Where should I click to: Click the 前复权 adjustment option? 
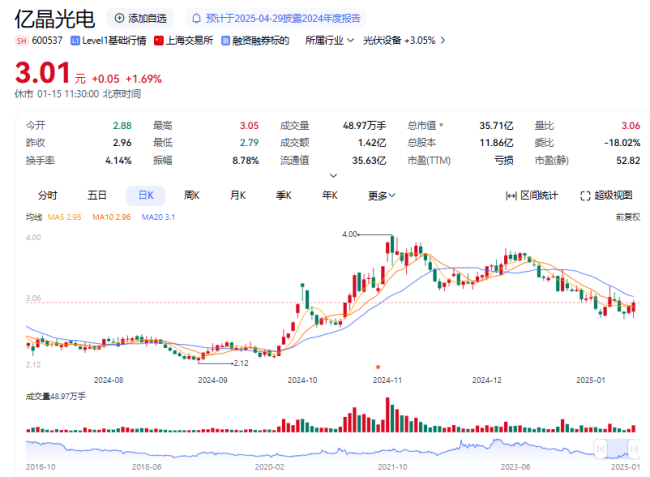click(x=628, y=217)
